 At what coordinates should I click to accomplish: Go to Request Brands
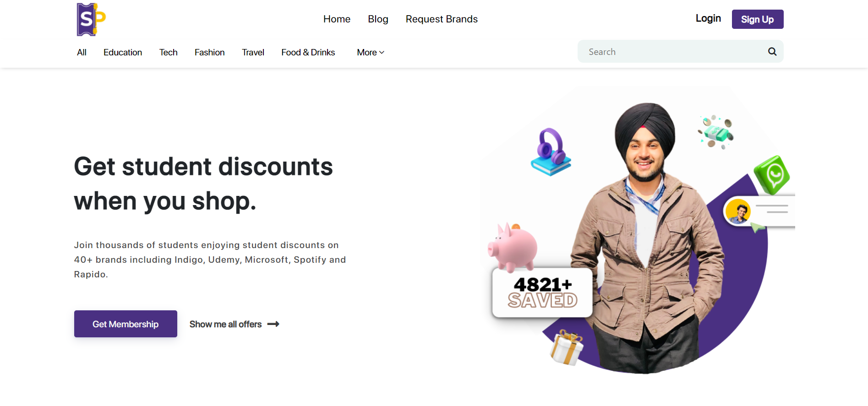442,19
